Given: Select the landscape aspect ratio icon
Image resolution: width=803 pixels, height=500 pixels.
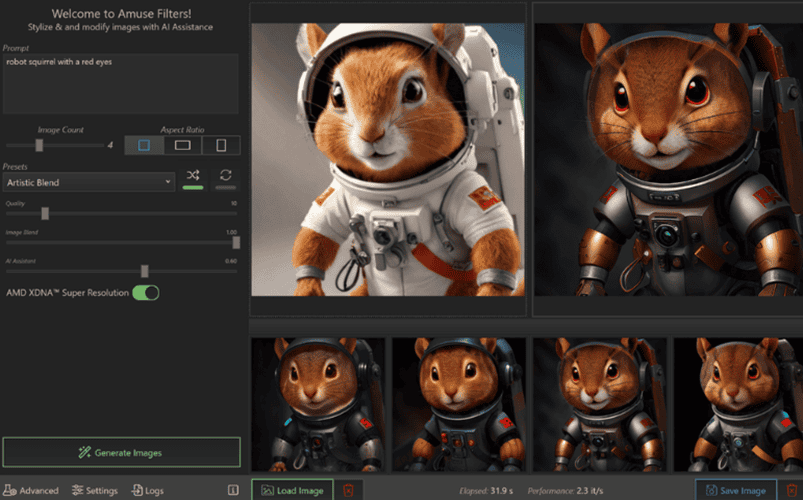Looking at the screenshot, I should (183, 145).
